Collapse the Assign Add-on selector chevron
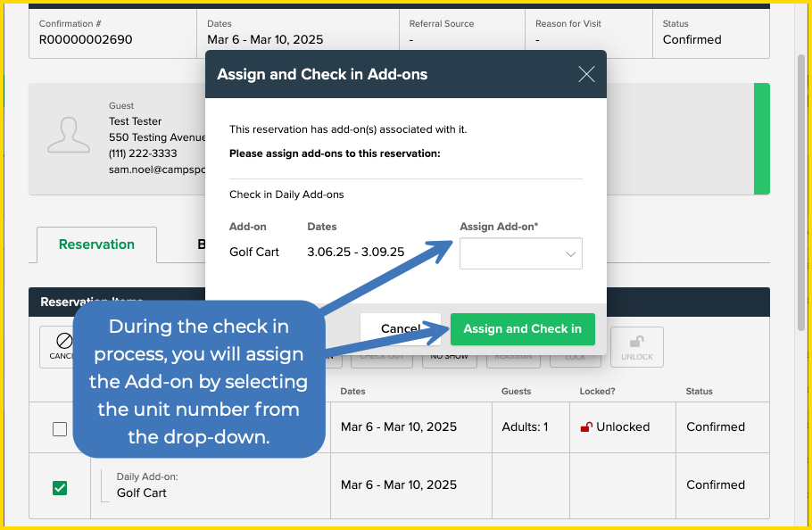This screenshot has width=812, height=530. (571, 253)
